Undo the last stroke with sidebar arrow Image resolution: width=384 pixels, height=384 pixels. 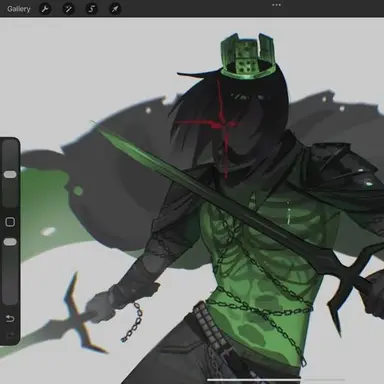(x=10, y=319)
